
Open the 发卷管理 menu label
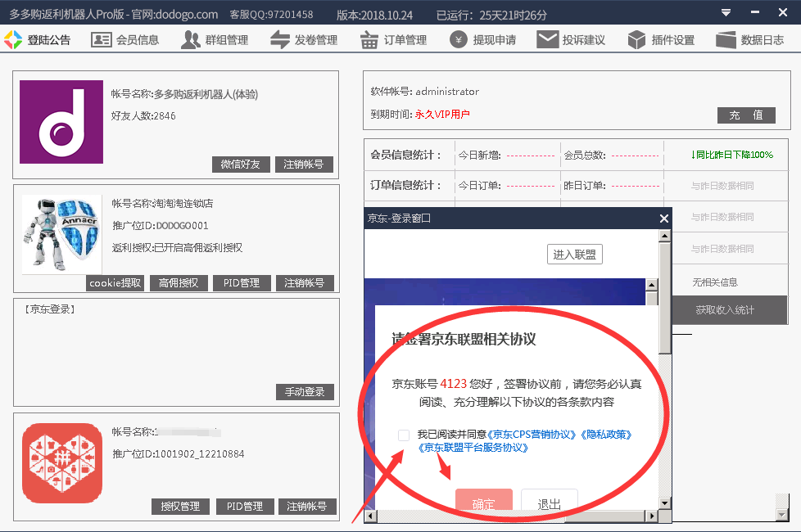click(x=316, y=40)
